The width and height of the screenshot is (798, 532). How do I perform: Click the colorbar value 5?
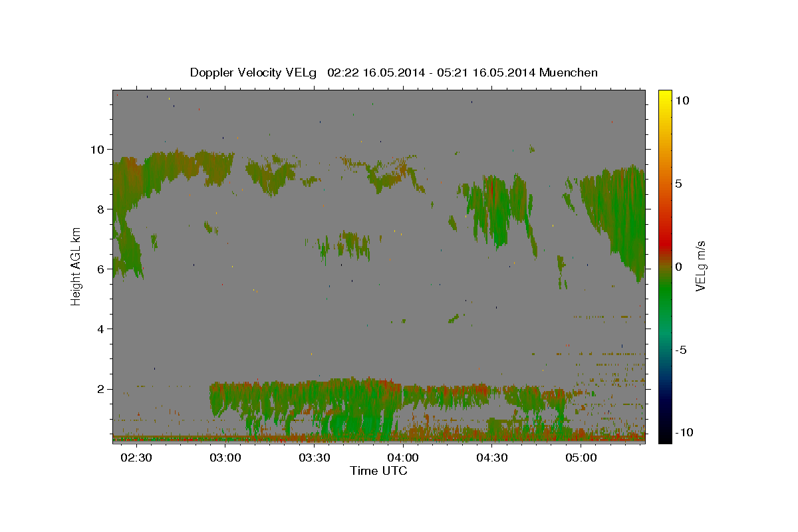tap(678, 184)
